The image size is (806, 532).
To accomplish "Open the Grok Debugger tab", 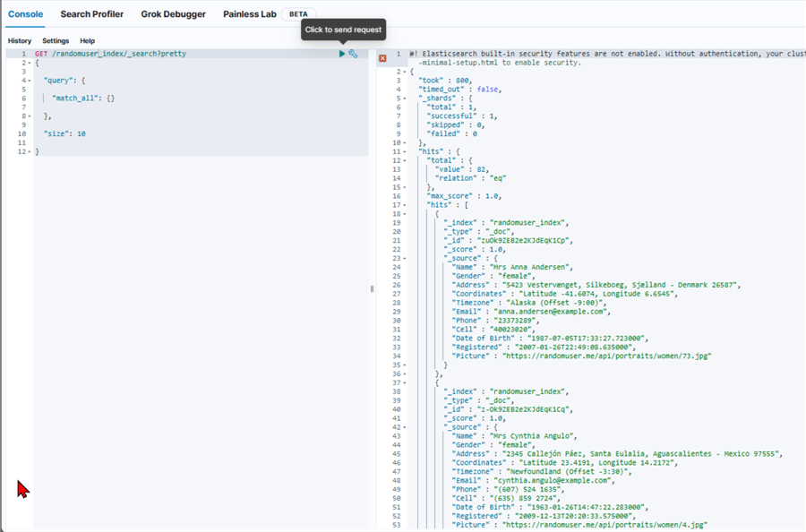I will (173, 14).
